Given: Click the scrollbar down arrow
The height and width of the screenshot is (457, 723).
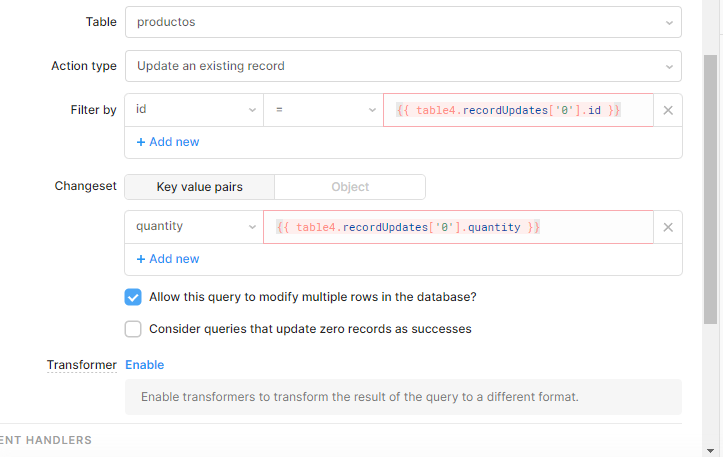Looking at the screenshot, I should click(710, 451).
